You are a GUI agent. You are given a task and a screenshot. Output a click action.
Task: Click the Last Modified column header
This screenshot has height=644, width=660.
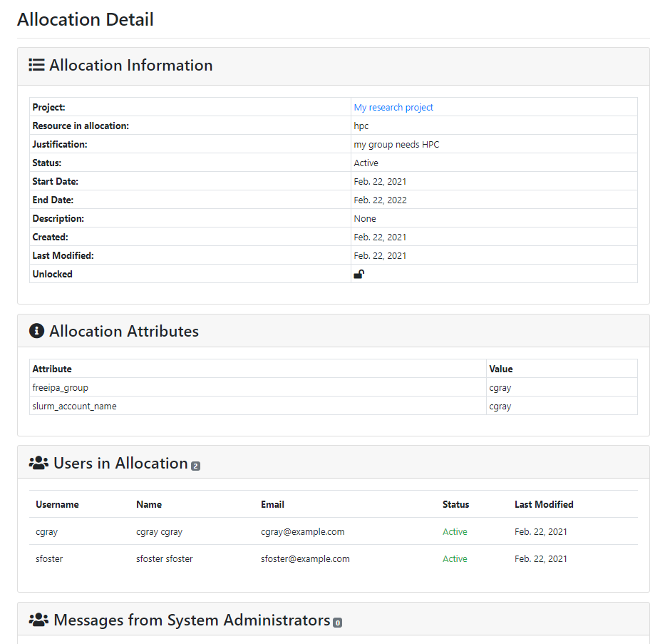(x=544, y=504)
